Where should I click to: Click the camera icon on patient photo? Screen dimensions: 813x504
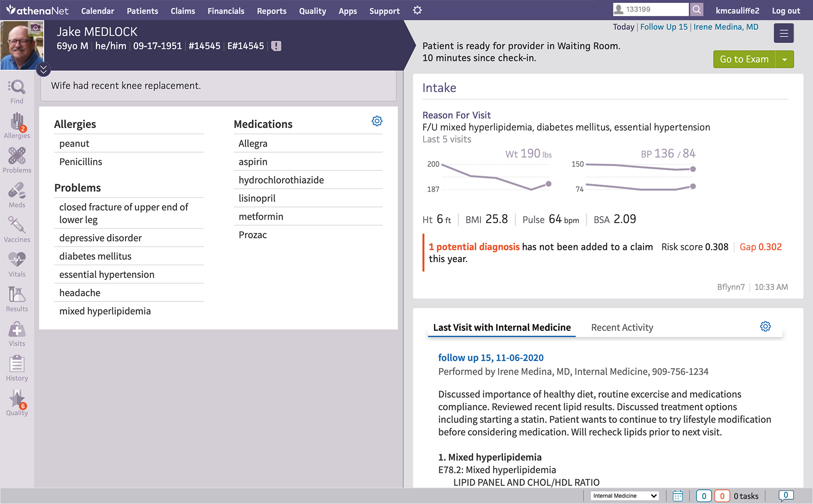point(36,28)
